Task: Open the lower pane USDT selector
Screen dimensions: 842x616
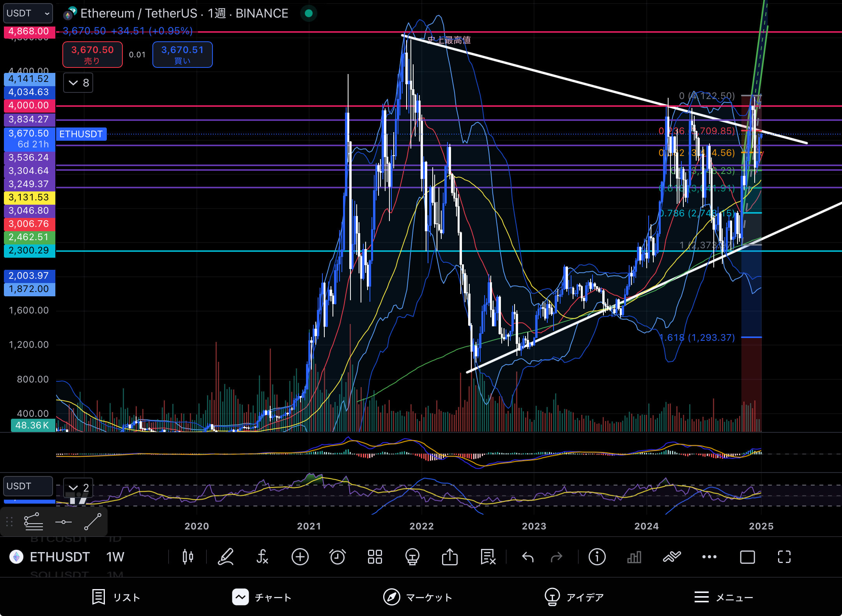Action: [x=28, y=486]
